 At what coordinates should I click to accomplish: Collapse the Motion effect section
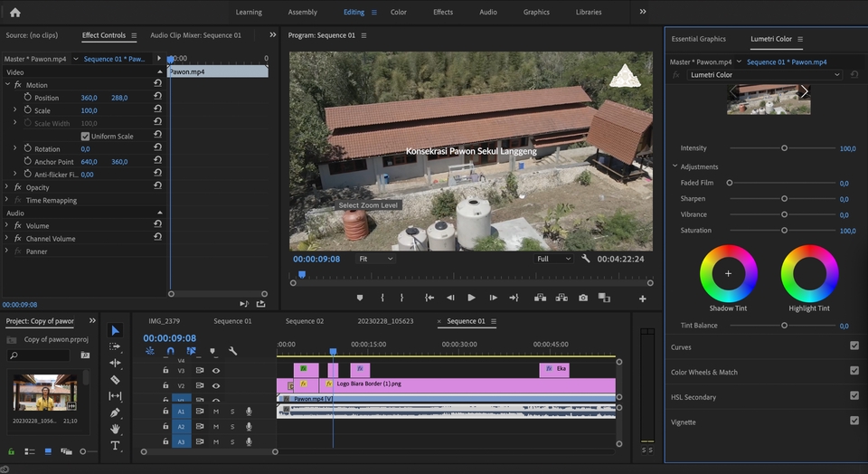coord(8,84)
